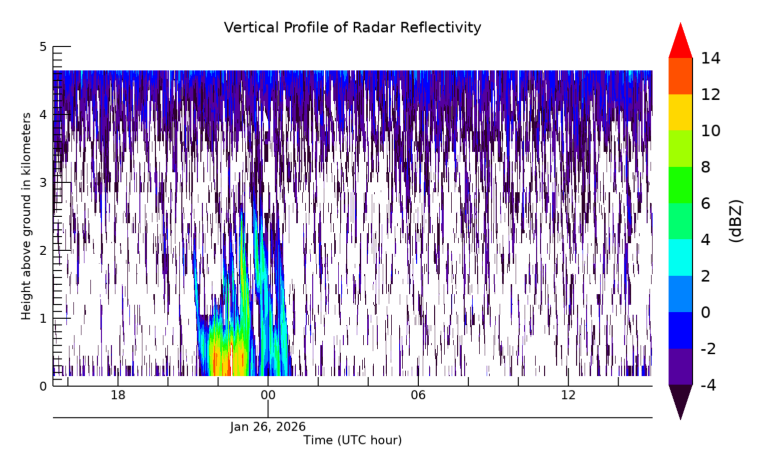Click the bright green 6–8 dBZ colorbar segment
The height and width of the screenshot is (467, 764).
tap(680, 185)
